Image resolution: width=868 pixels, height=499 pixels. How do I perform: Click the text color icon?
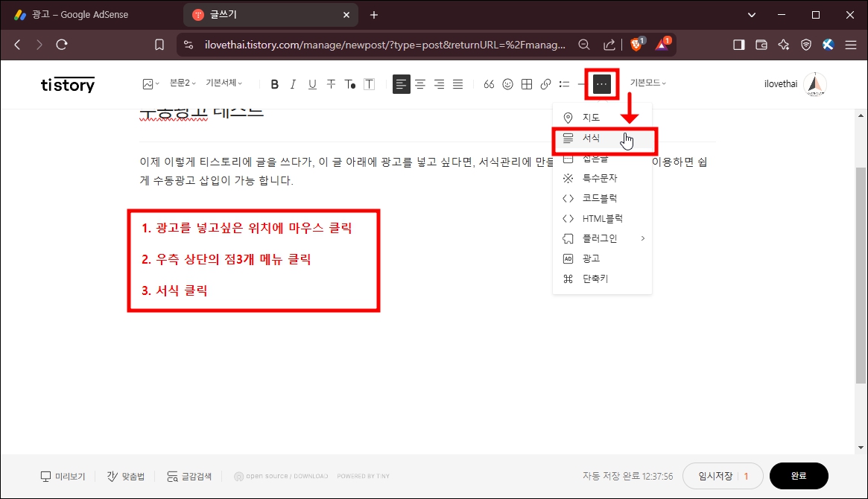pos(349,84)
